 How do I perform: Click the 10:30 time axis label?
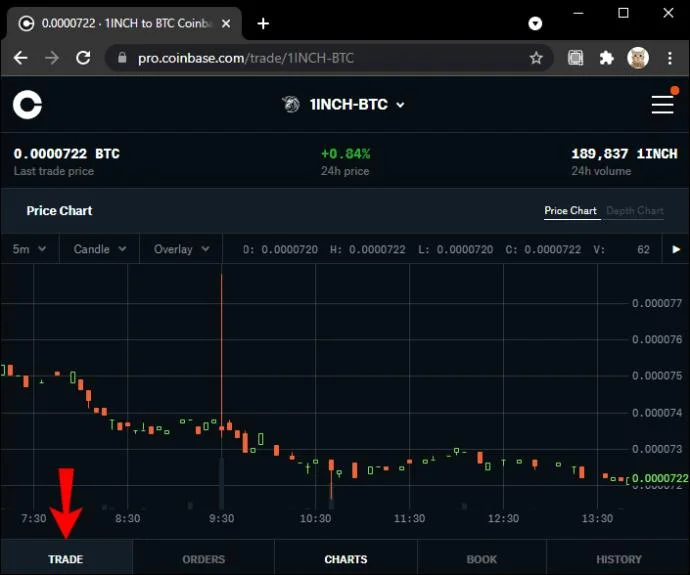pyautogui.click(x=315, y=518)
